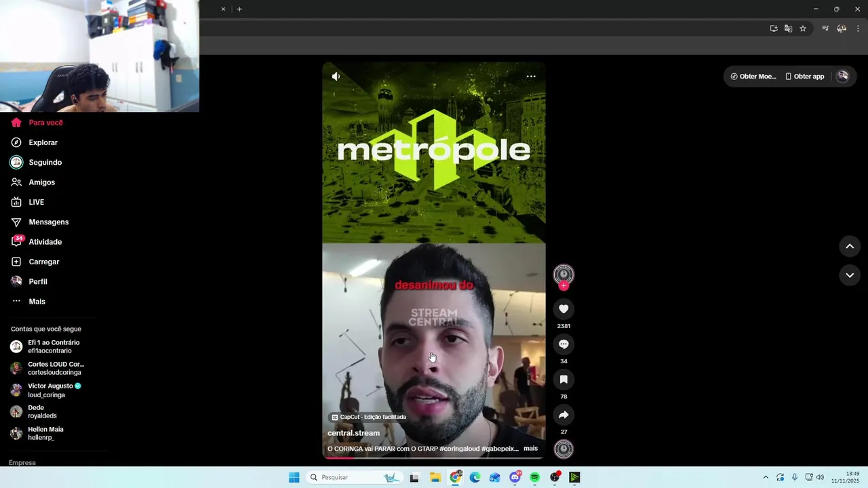The width and height of the screenshot is (868, 488).
Task: Open comments using the speech bubble icon
Action: (x=564, y=344)
